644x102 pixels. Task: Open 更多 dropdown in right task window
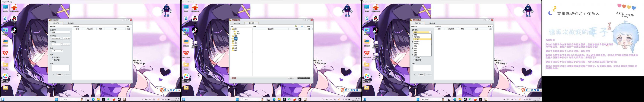pos(490,26)
